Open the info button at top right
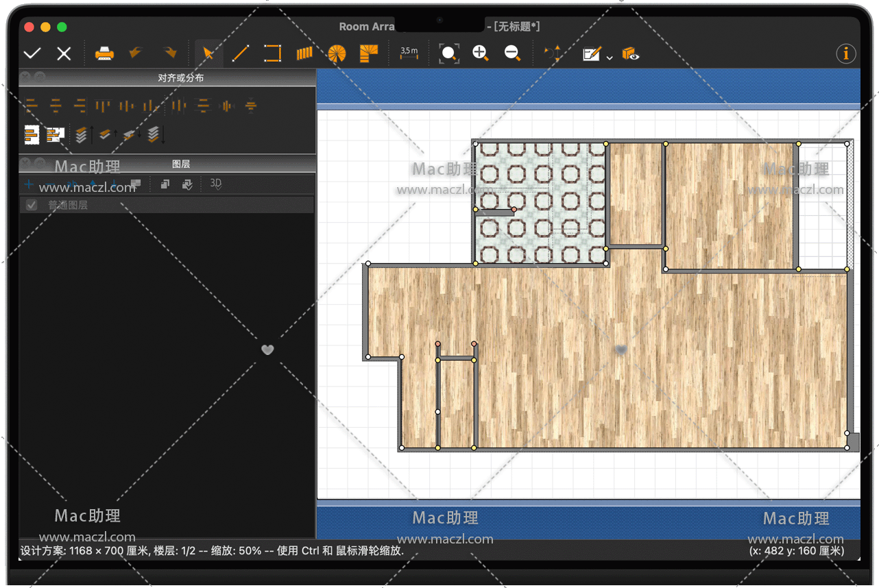The image size is (879, 588). tap(846, 53)
